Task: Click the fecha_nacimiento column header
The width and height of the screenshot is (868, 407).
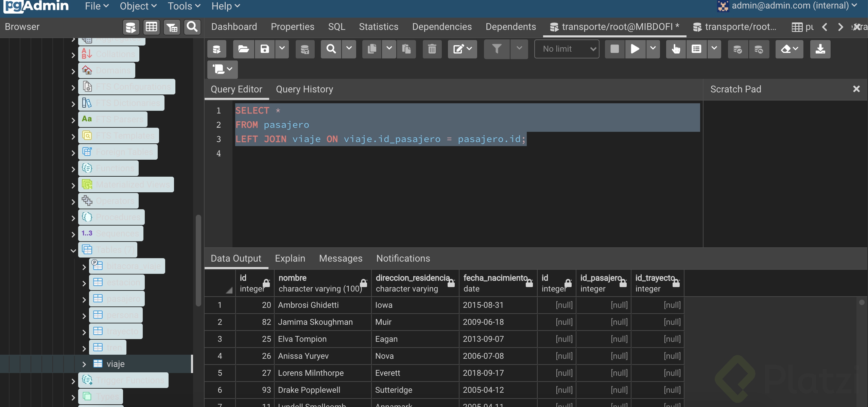Action: point(498,283)
